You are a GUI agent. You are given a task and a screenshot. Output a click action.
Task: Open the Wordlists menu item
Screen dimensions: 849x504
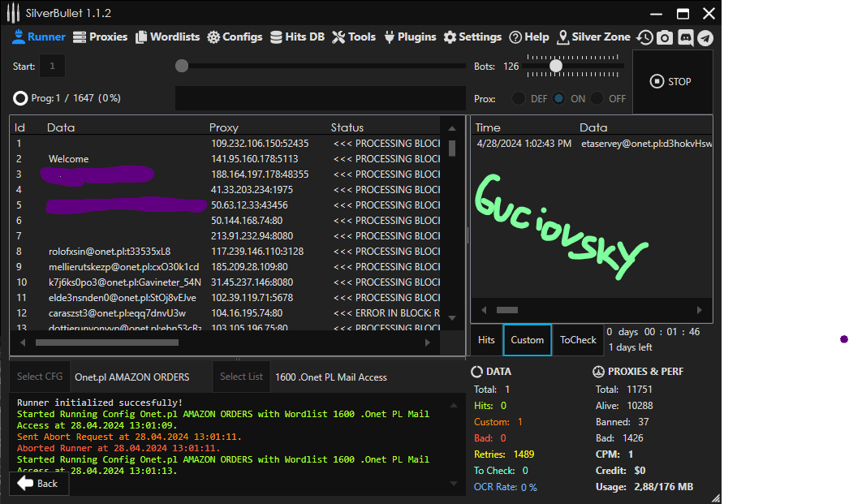167,37
